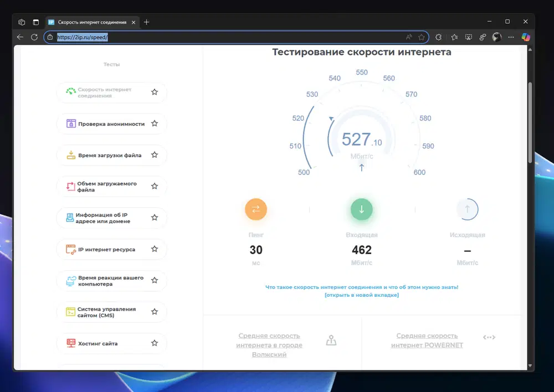This screenshot has width=554, height=392.
Task: Open 'Система управления сайтом (CMS)' item
Action: pyautogui.click(x=111, y=312)
